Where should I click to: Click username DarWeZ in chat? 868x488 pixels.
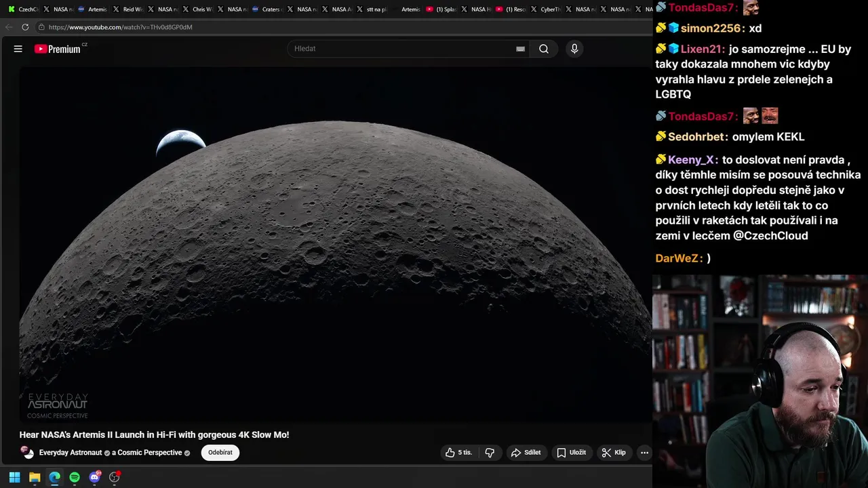coord(678,258)
